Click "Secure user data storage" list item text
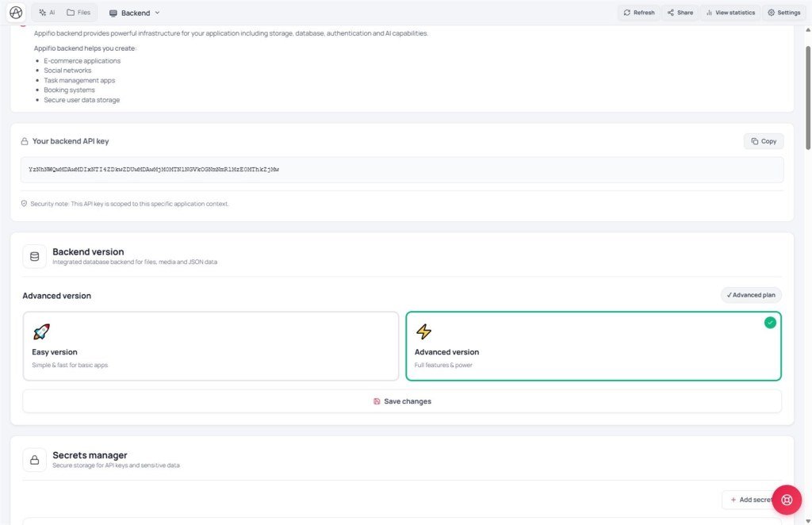812x525 pixels. coord(82,100)
